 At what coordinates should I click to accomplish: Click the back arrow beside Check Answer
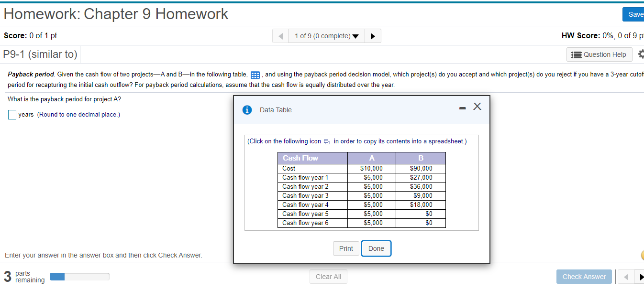(x=625, y=276)
